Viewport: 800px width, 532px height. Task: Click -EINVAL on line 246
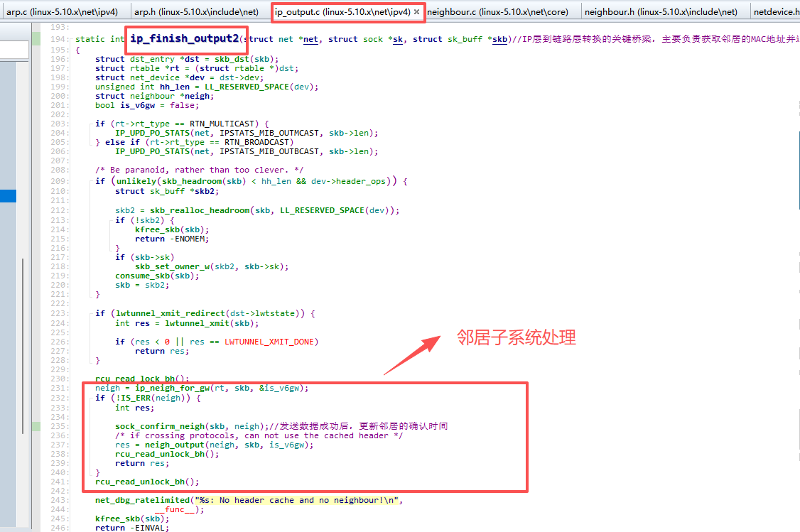(x=148, y=528)
